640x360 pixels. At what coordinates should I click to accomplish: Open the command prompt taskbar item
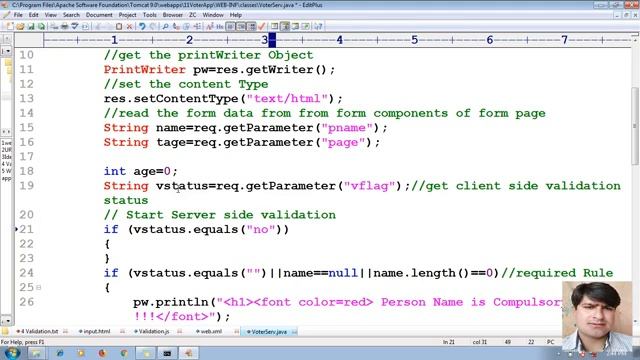click(x=167, y=353)
